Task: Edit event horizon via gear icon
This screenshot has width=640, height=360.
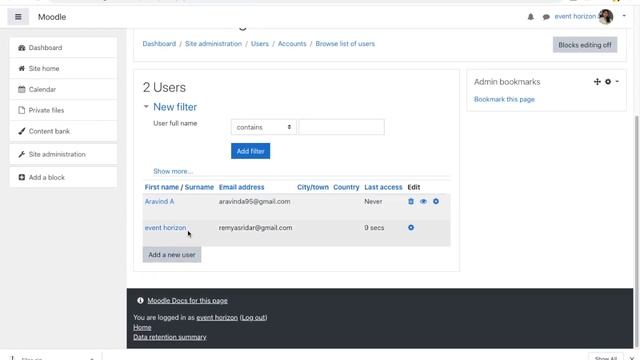Action: point(411,227)
